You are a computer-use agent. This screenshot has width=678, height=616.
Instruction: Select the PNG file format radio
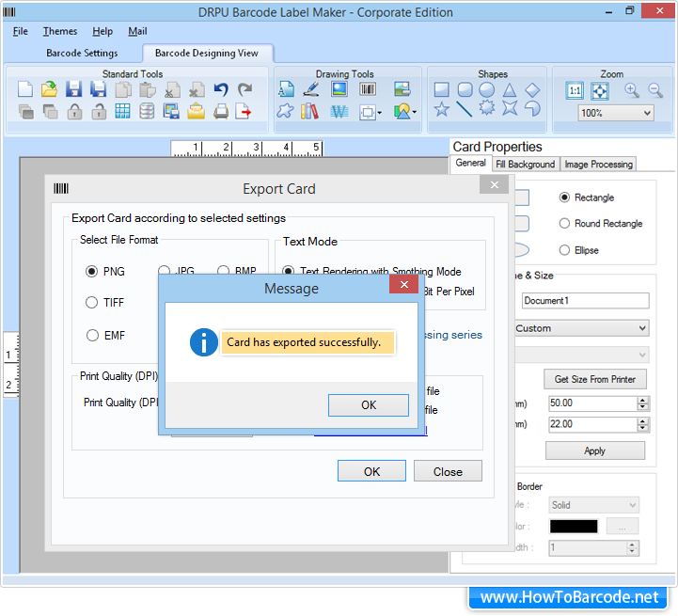coord(91,271)
